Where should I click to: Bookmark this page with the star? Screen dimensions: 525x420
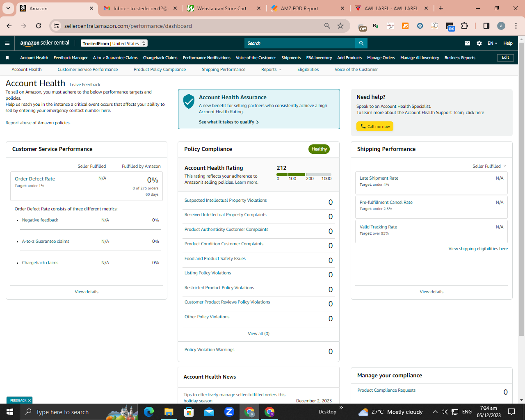point(340,26)
